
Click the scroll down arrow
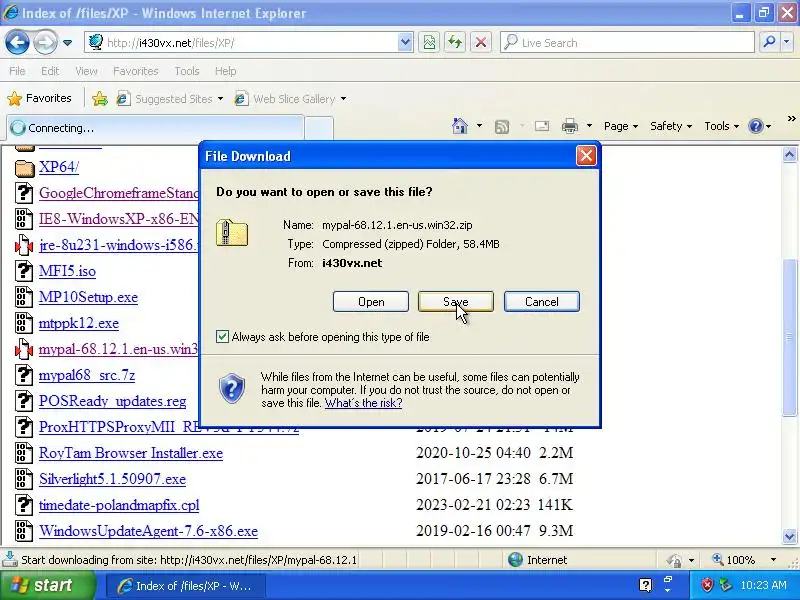click(x=789, y=536)
